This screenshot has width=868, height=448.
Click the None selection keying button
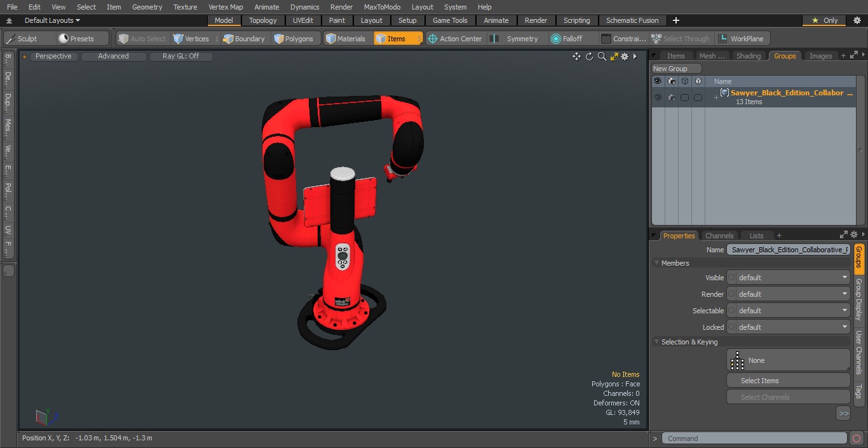[788, 360]
